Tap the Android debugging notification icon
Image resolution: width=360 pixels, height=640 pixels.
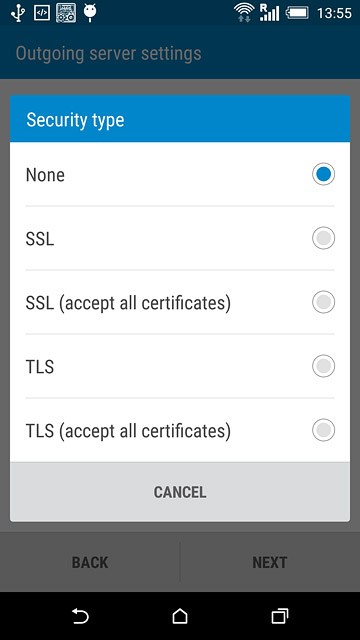90,13
